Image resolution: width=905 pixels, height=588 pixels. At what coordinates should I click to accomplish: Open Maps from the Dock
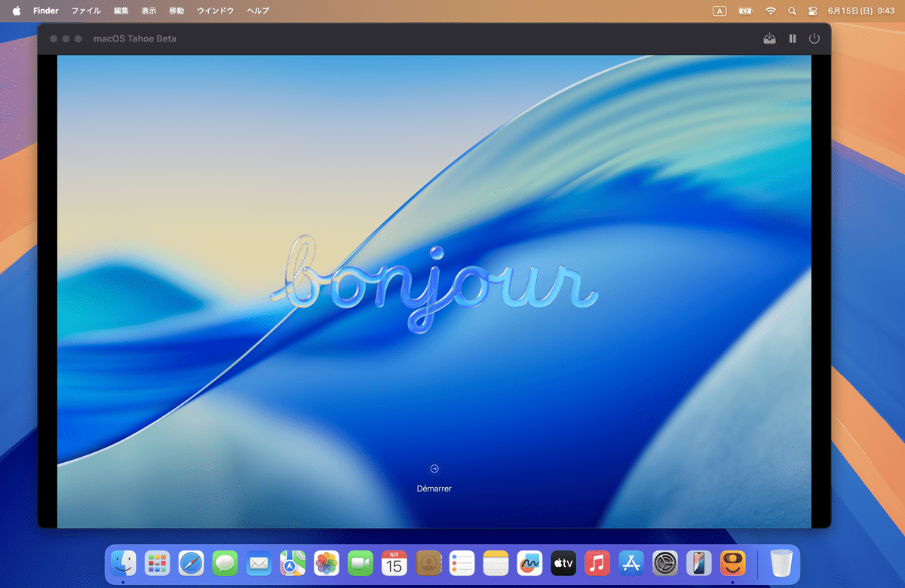(x=293, y=563)
